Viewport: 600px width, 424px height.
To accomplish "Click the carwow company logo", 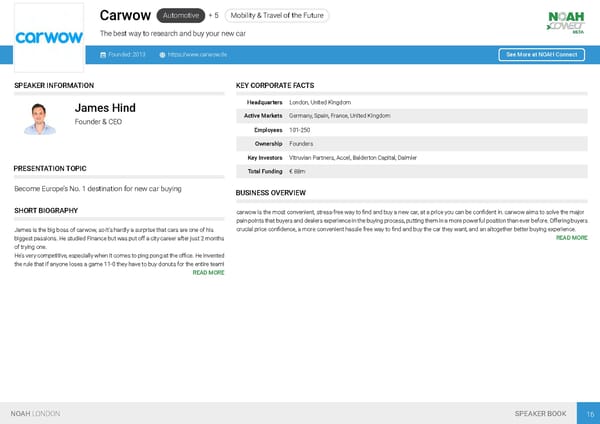I will (x=49, y=37).
